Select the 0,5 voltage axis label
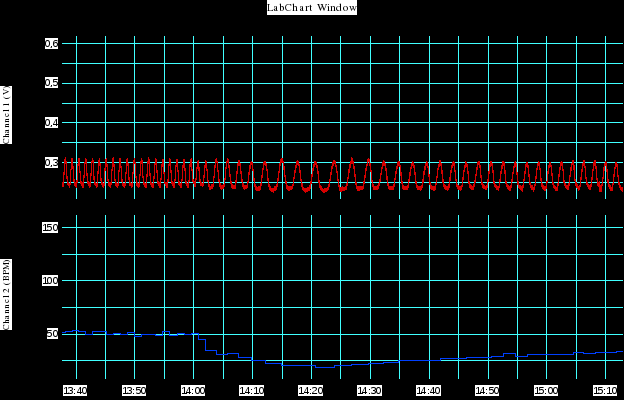Screen dimensions: 624x400 click(x=52, y=84)
